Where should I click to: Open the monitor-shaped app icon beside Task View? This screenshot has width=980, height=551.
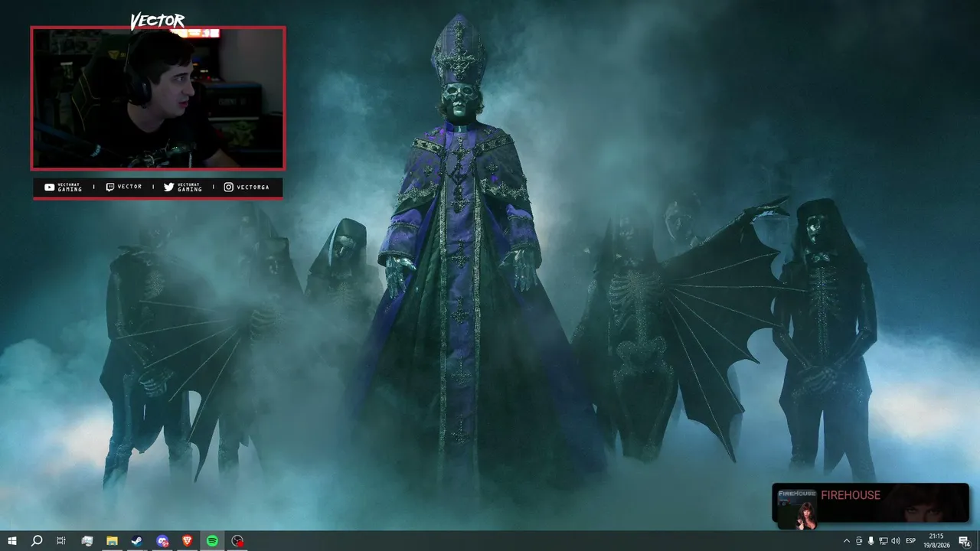pos(87,541)
